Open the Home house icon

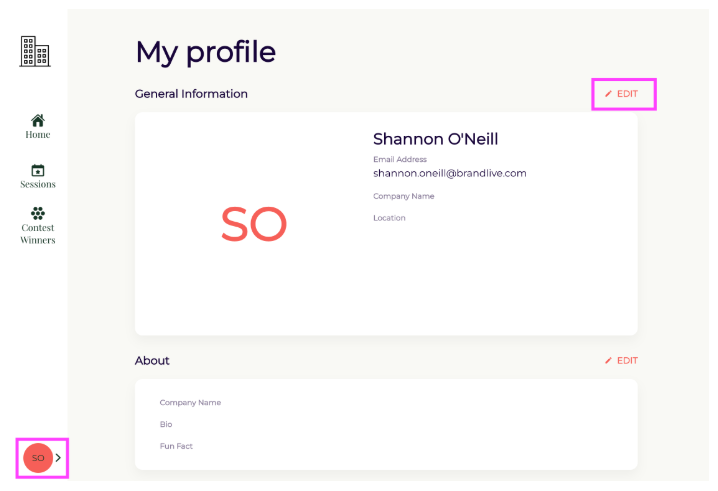(38, 120)
